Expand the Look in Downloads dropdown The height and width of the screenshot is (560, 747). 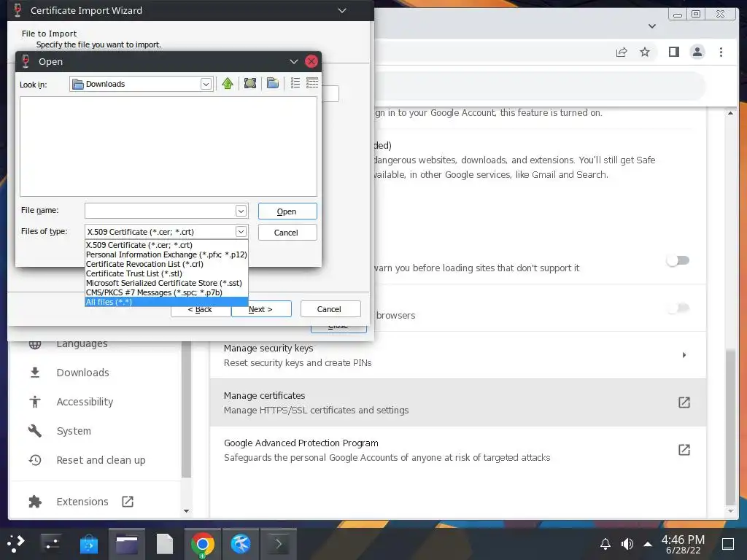206,85
